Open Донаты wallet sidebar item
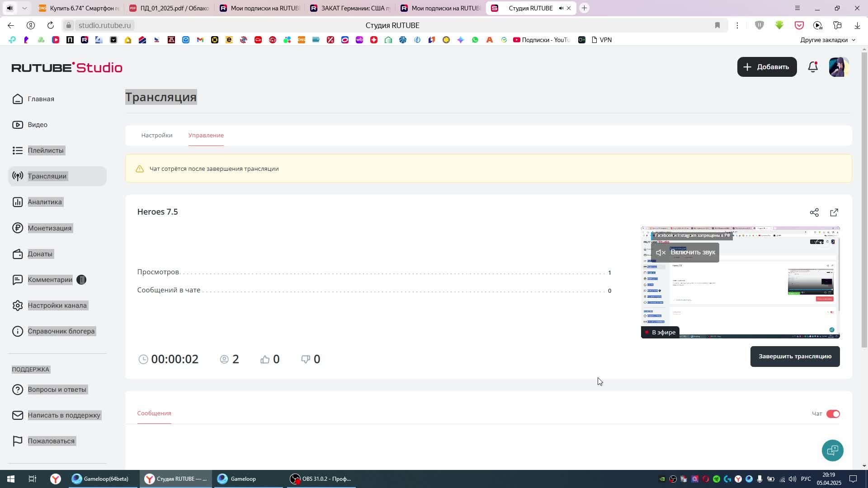 pyautogui.click(x=40, y=254)
